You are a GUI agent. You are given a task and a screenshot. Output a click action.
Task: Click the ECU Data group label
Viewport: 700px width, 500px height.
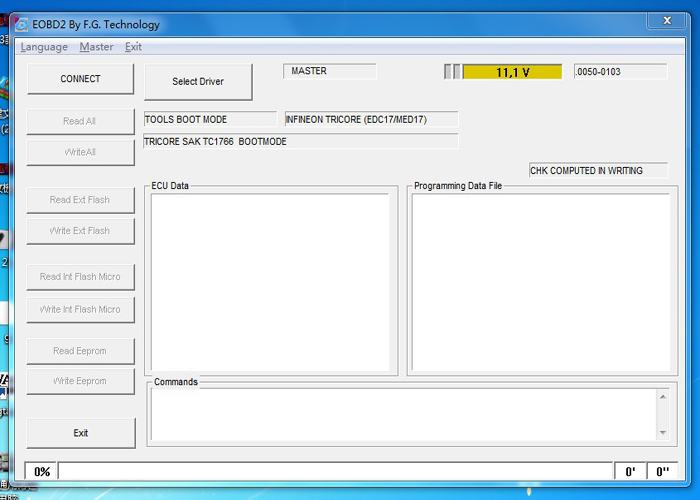(170, 186)
